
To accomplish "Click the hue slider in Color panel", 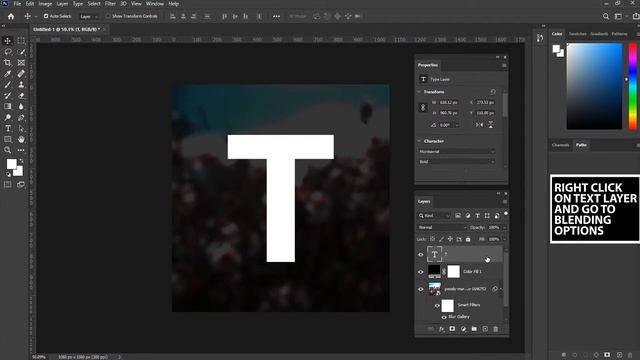I will coord(633,86).
